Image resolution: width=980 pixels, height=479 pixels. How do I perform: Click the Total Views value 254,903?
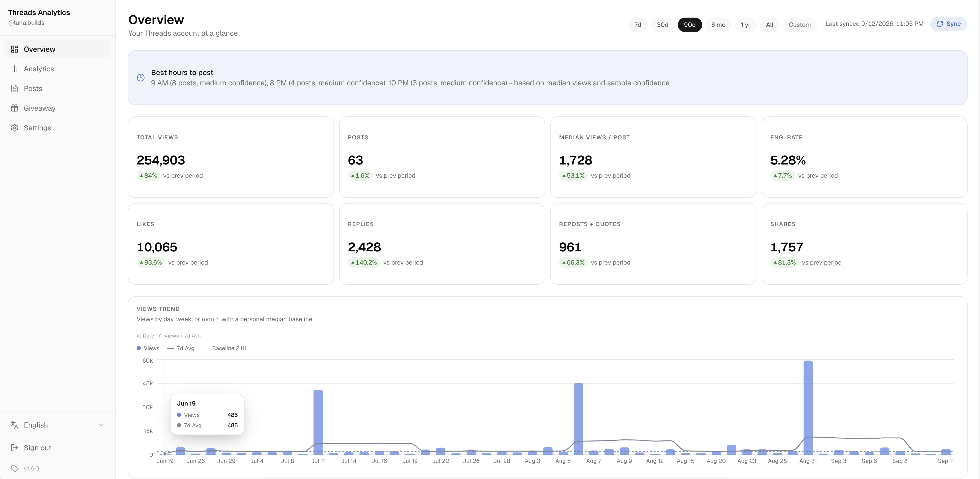[161, 160]
